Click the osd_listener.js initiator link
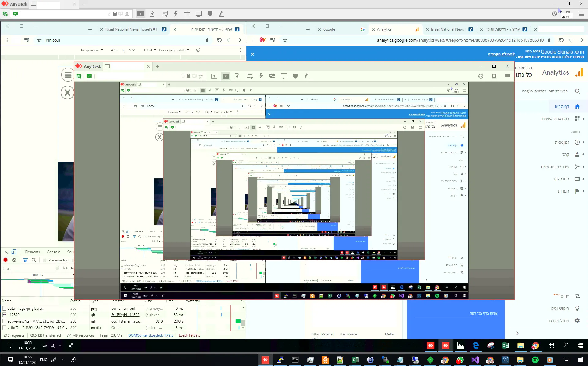The height and width of the screenshot is (366, 588). (126, 321)
